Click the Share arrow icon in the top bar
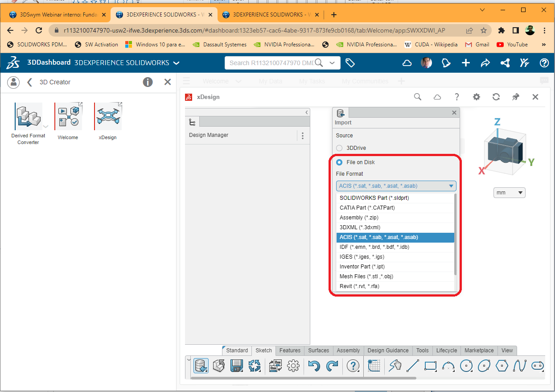The width and height of the screenshot is (555, 392). point(485,63)
